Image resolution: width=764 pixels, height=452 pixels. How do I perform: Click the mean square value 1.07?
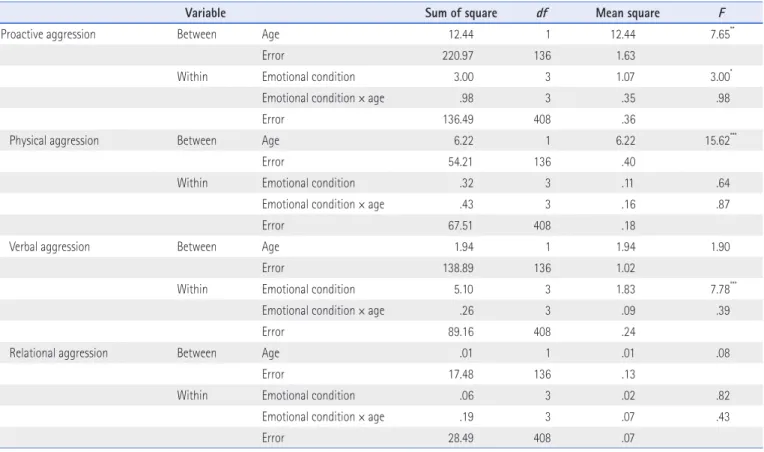(625, 77)
